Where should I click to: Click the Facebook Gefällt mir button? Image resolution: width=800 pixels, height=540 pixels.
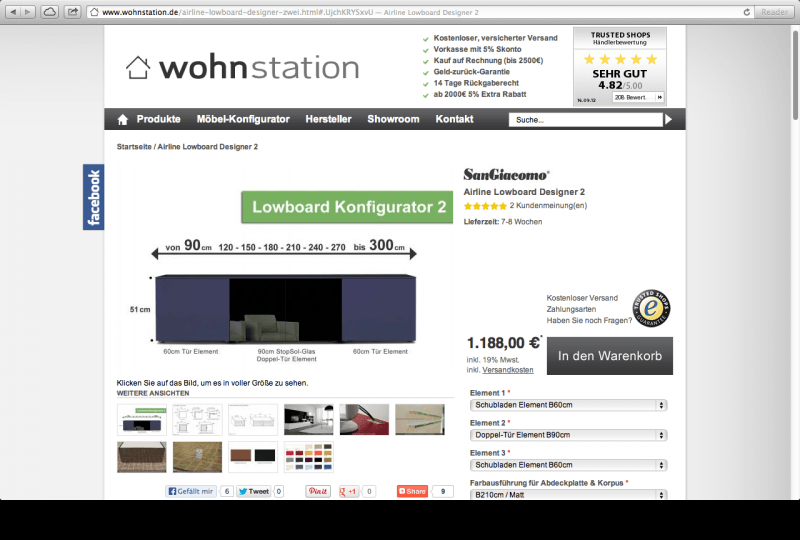[191, 491]
